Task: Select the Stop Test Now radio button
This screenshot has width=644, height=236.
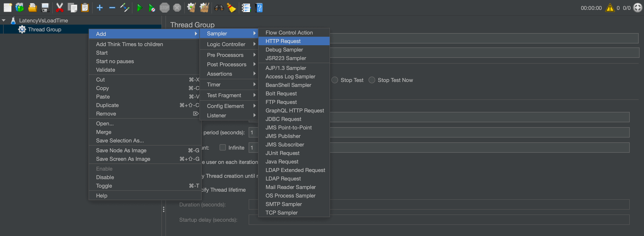Action: [x=372, y=80]
